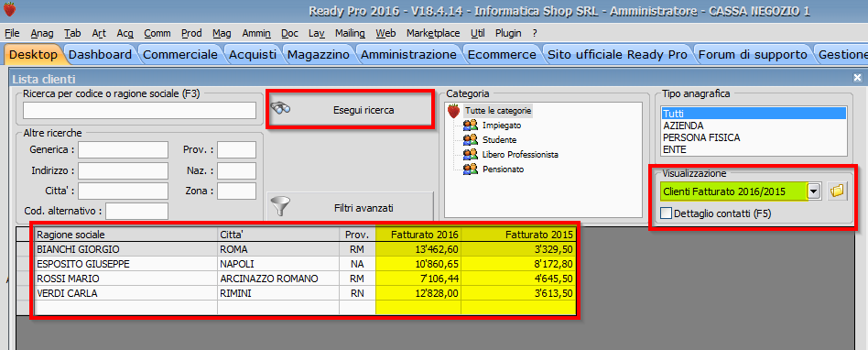Click the Citta' search field
This screenshot has width=868, height=350.
coord(123,191)
